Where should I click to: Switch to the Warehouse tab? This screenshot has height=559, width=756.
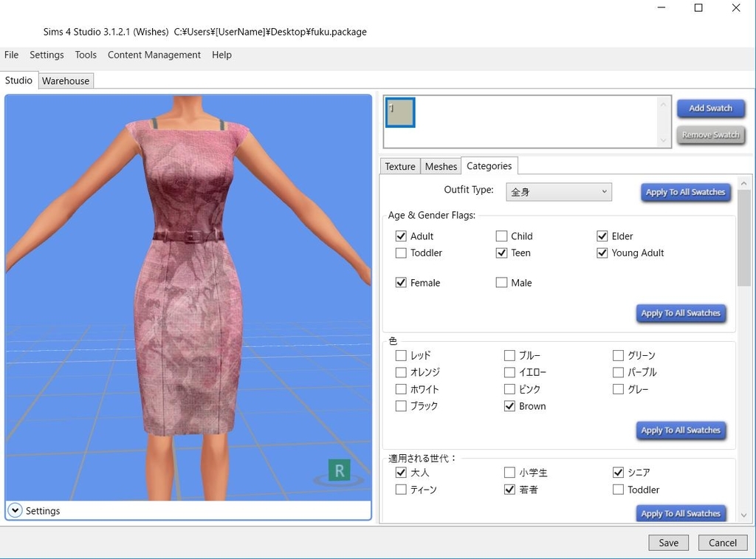pyautogui.click(x=66, y=80)
